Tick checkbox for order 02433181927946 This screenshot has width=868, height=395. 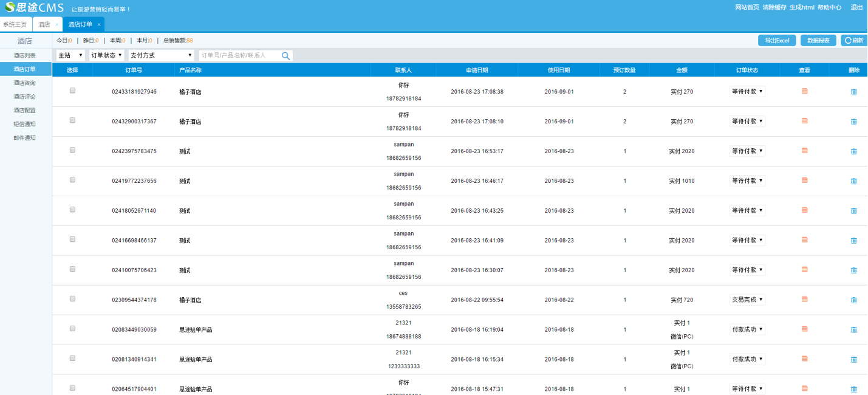click(72, 91)
